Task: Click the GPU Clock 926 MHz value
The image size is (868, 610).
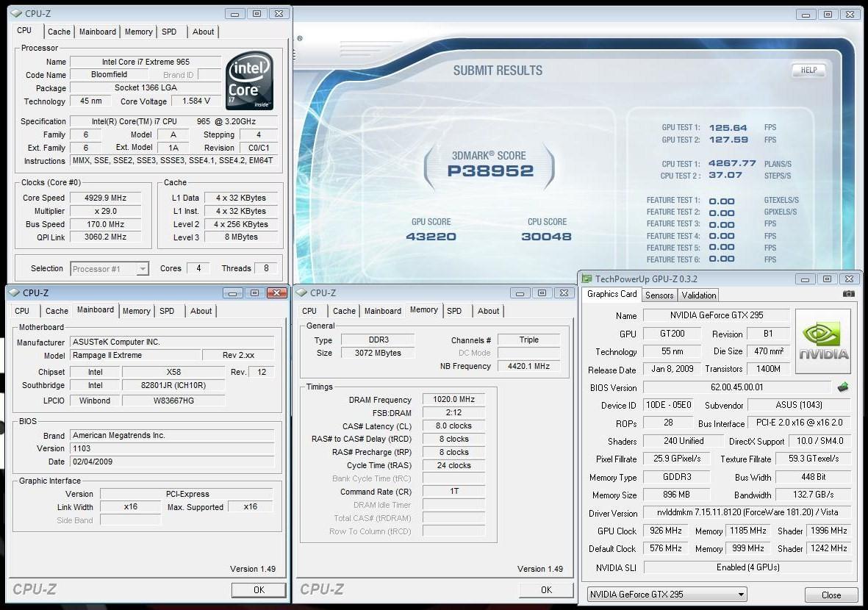Action: click(x=665, y=531)
